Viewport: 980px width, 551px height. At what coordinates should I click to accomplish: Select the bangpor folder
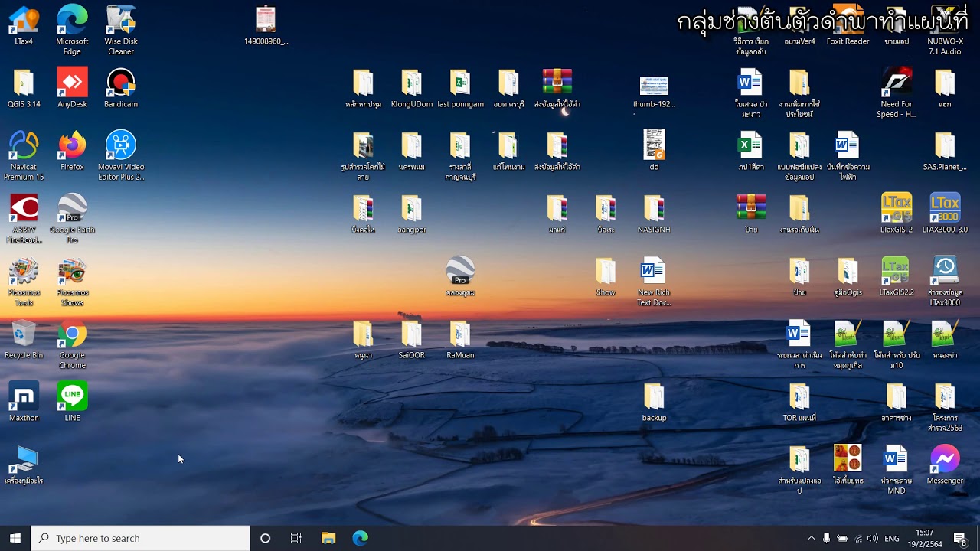click(411, 214)
